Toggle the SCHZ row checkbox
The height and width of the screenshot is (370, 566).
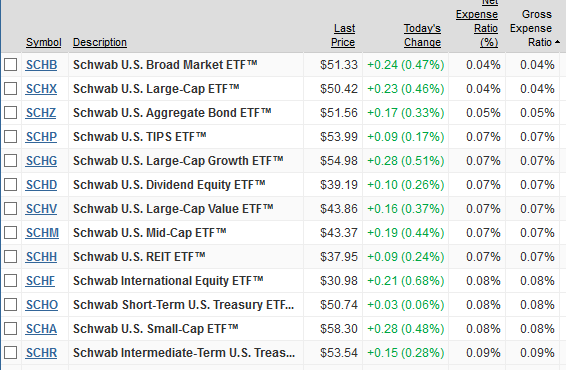10,113
